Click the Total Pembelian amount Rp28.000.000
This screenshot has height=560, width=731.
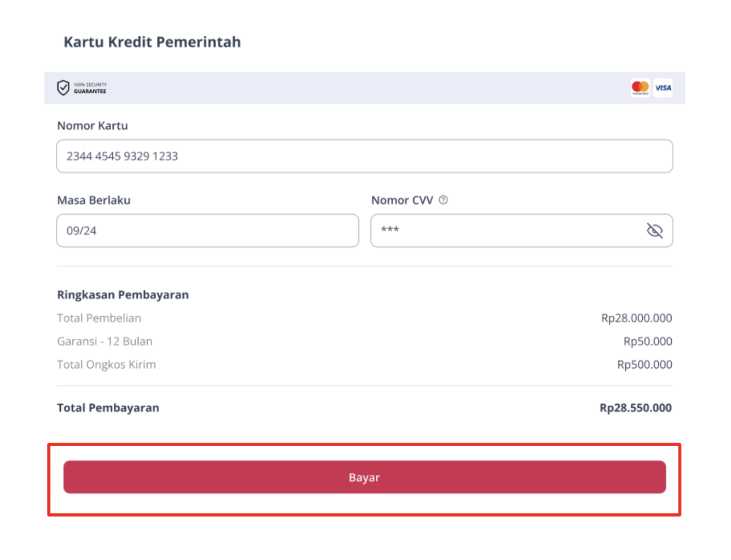click(636, 318)
